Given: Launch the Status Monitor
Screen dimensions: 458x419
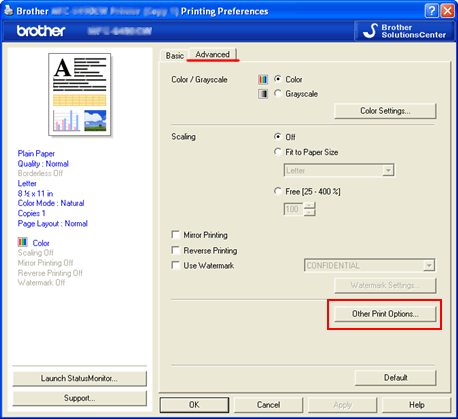Looking at the screenshot, I should [x=79, y=378].
